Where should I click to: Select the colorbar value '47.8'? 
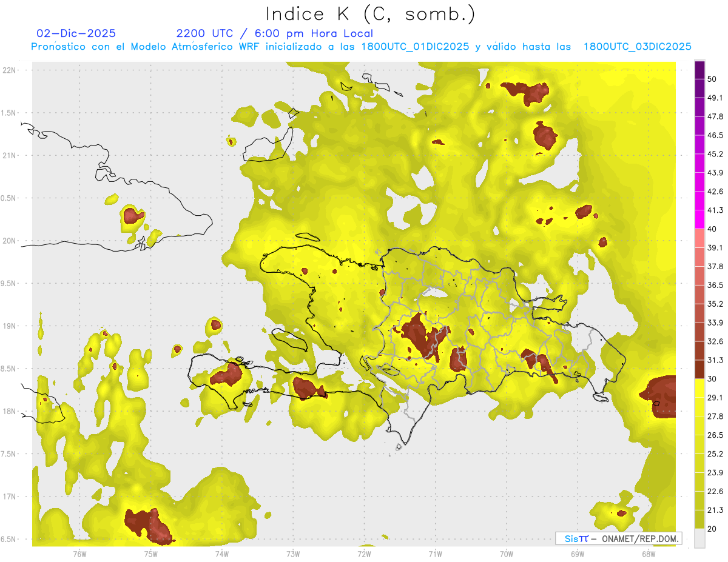pos(715,117)
